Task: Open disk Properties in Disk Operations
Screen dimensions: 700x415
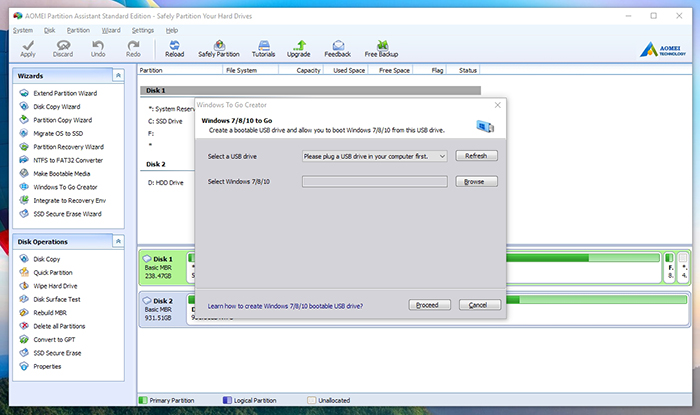Action: click(47, 366)
